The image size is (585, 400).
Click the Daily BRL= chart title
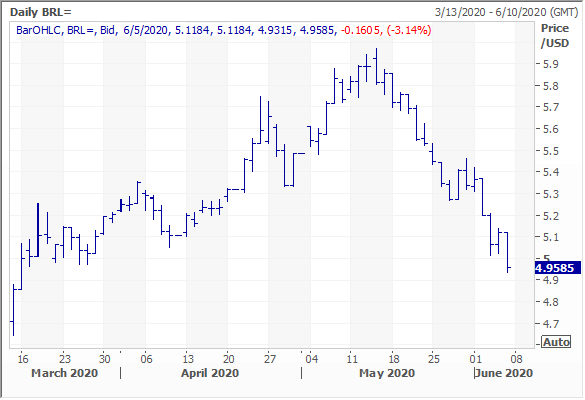point(41,12)
